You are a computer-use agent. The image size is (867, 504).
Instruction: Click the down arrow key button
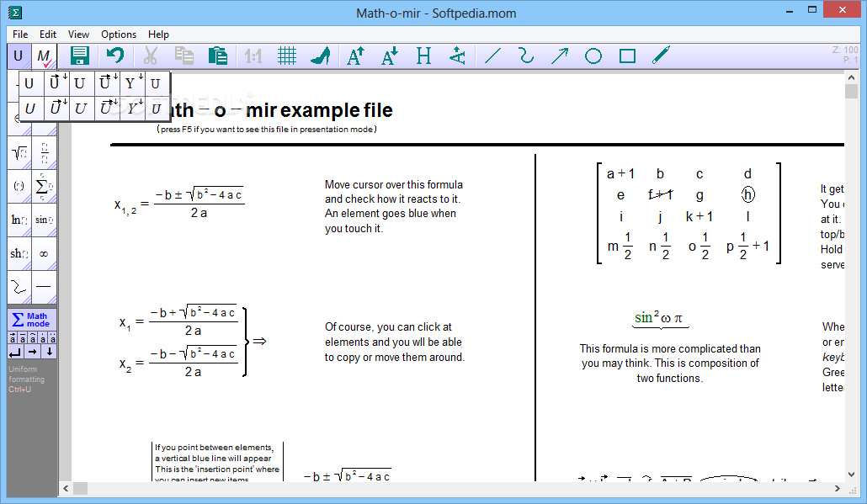point(49,352)
